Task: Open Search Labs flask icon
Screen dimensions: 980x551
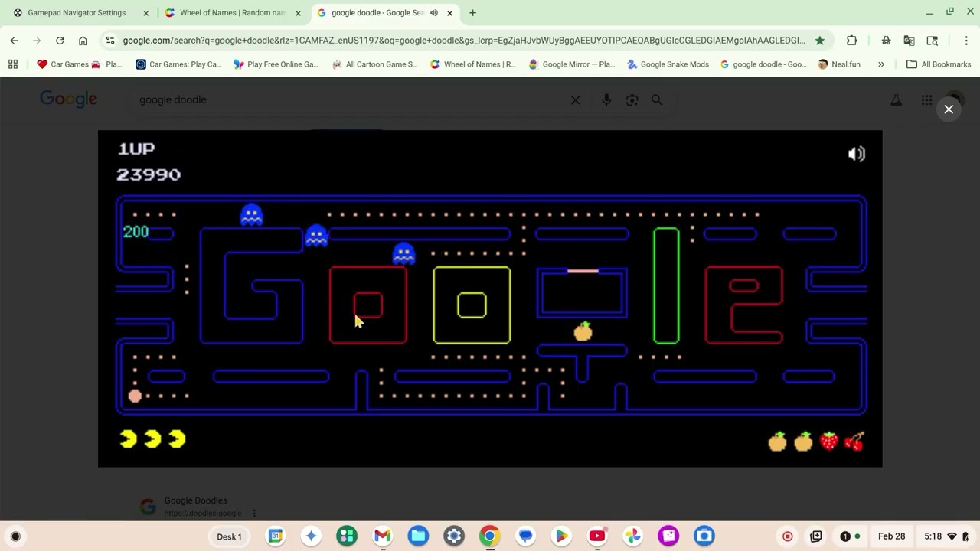Action: (x=896, y=99)
